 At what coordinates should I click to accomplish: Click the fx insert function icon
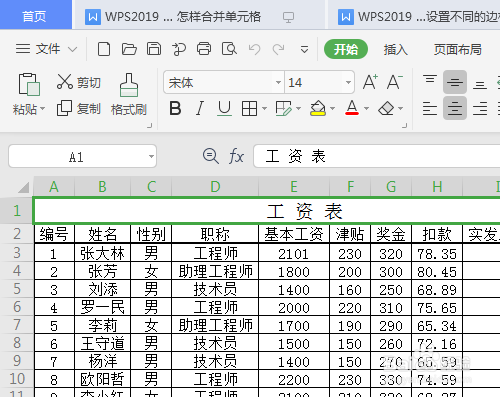(236, 156)
